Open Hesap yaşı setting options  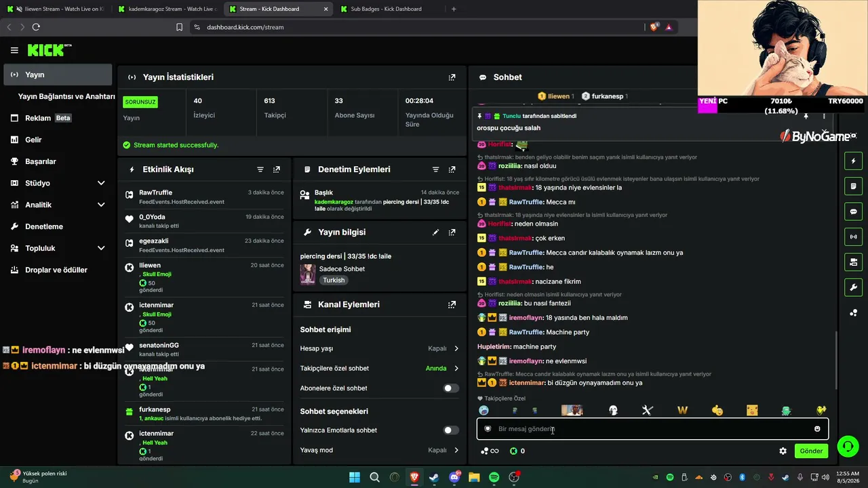pyautogui.click(x=379, y=348)
